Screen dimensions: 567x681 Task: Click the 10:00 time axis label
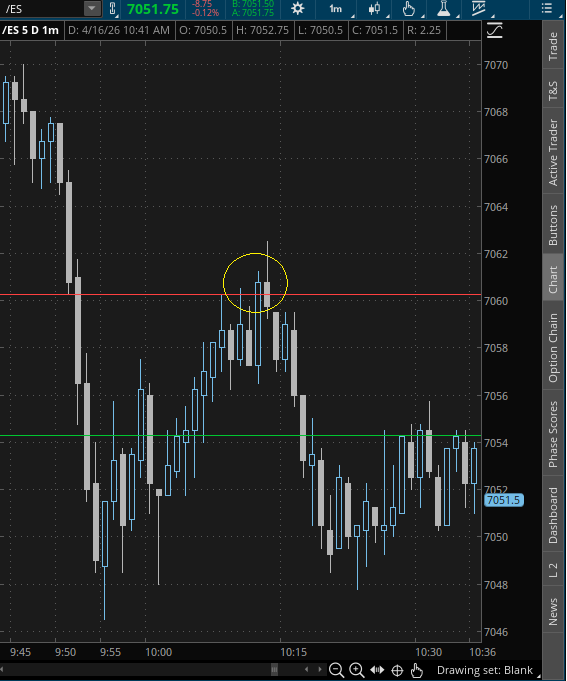click(158, 652)
